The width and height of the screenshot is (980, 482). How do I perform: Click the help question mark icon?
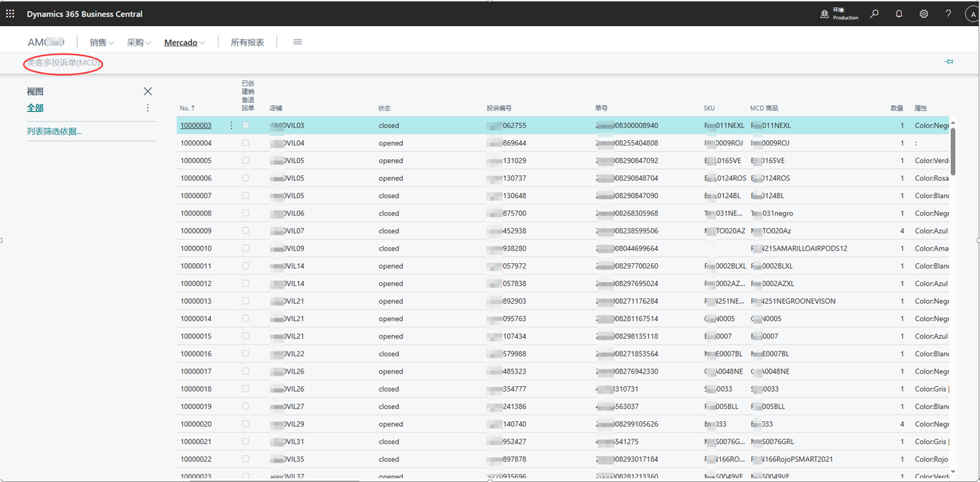pos(948,14)
